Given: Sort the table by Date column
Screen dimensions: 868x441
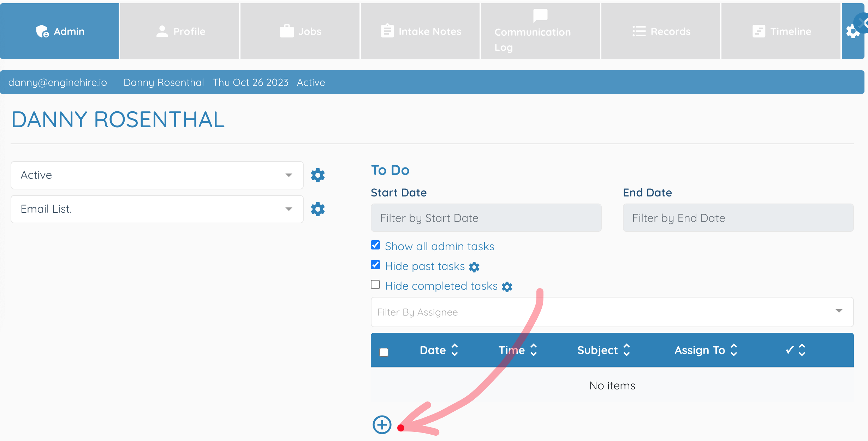Looking at the screenshot, I should 439,350.
